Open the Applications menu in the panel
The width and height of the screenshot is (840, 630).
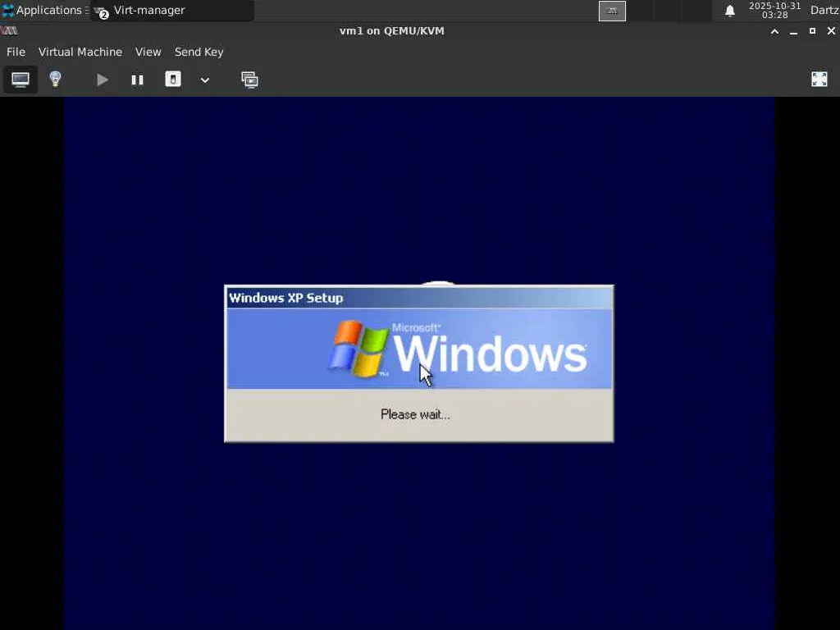click(x=43, y=10)
